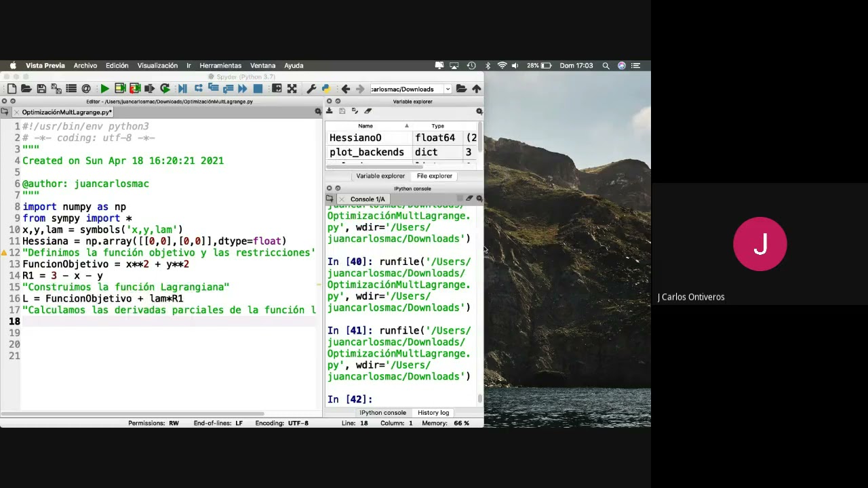Switch to the History log tab
868x488 pixels.
(x=433, y=413)
